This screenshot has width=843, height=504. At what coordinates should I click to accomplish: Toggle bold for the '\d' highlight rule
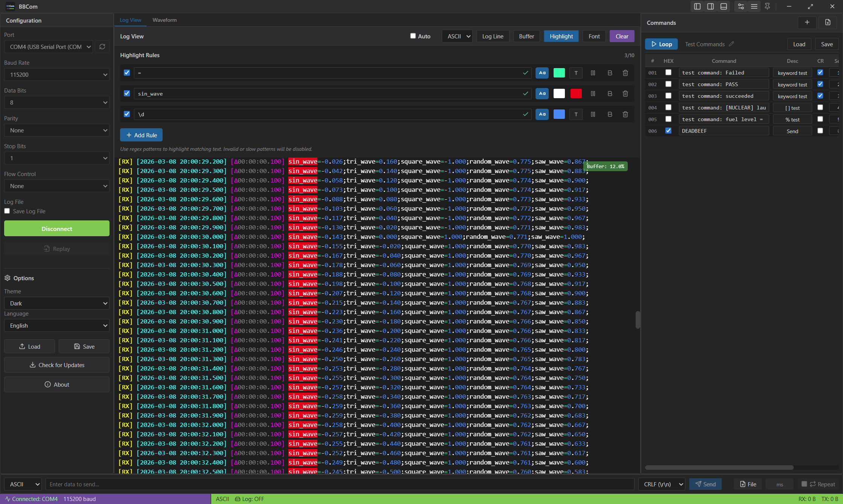[x=610, y=114]
